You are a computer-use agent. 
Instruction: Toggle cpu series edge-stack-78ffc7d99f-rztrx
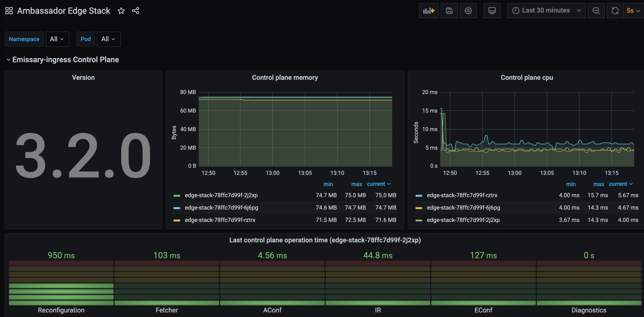pyautogui.click(x=462, y=195)
